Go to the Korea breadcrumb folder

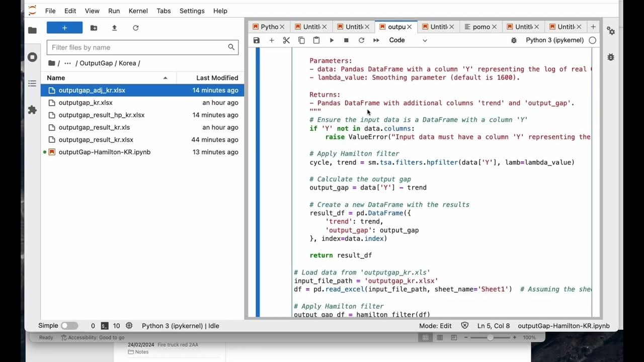coord(128,63)
